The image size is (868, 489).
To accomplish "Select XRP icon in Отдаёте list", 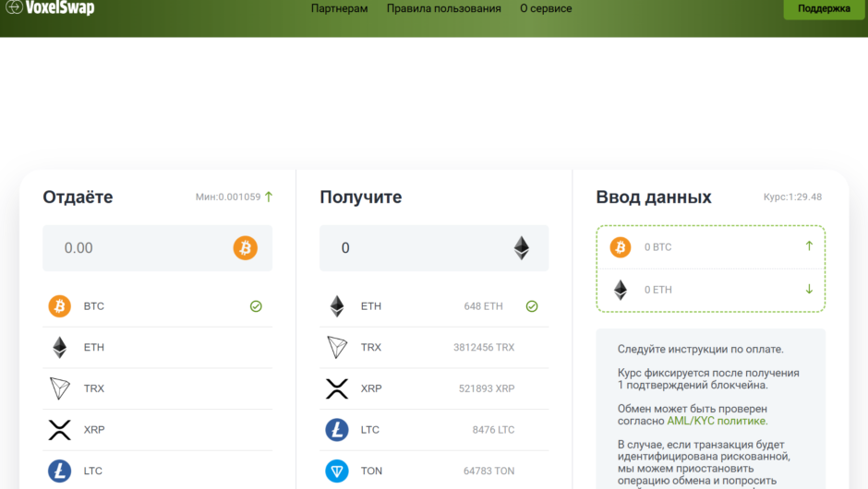I will click(60, 430).
